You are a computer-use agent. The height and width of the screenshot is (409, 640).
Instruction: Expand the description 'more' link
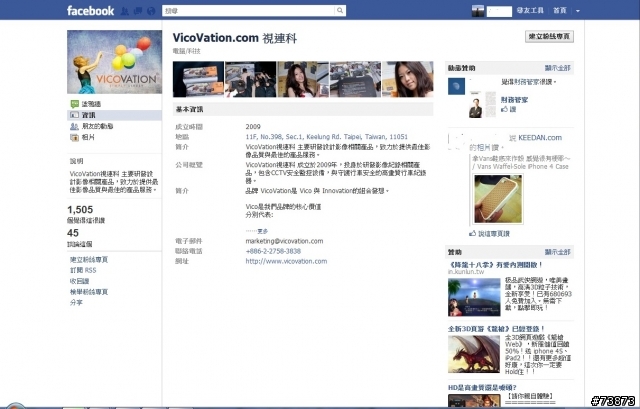coord(263,231)
